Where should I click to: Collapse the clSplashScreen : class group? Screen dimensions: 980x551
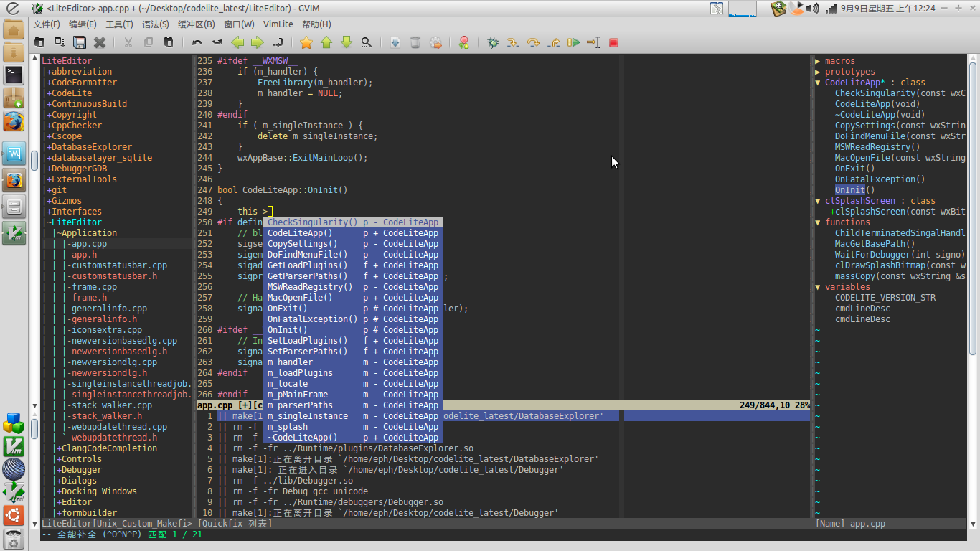pos(818,201)
